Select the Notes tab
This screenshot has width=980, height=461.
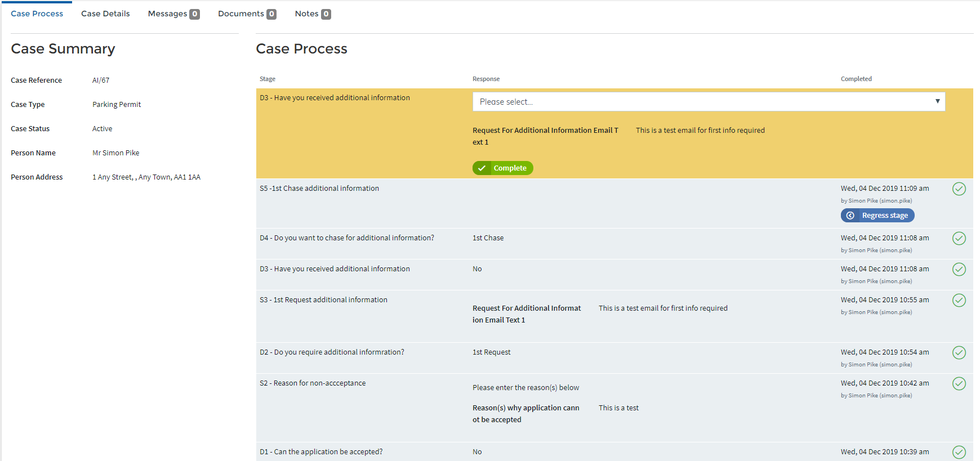[x=306, y=14]
